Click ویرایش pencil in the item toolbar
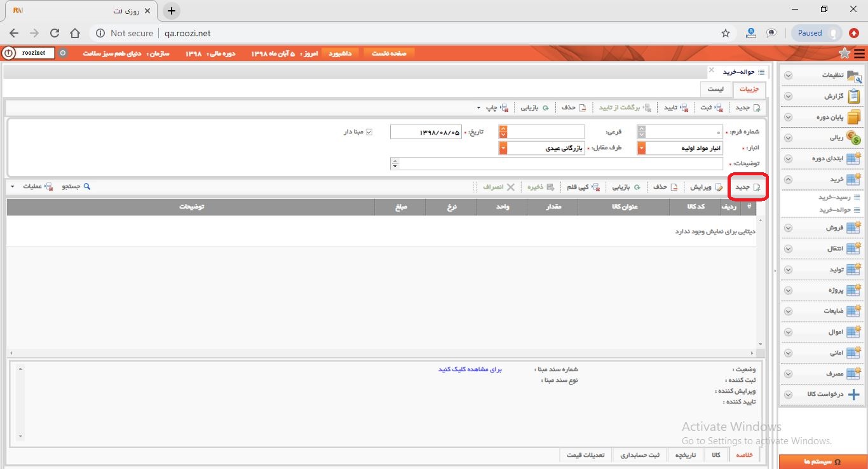The width and height of the screenshot is (868, 469). (x=706, y=187)
